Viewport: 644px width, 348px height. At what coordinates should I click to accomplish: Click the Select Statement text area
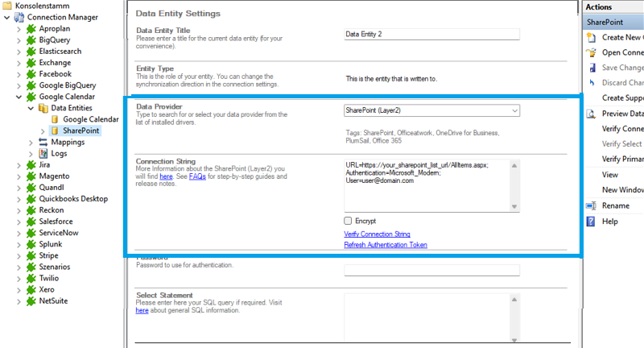pyautogui.click(x=427, y=317)
